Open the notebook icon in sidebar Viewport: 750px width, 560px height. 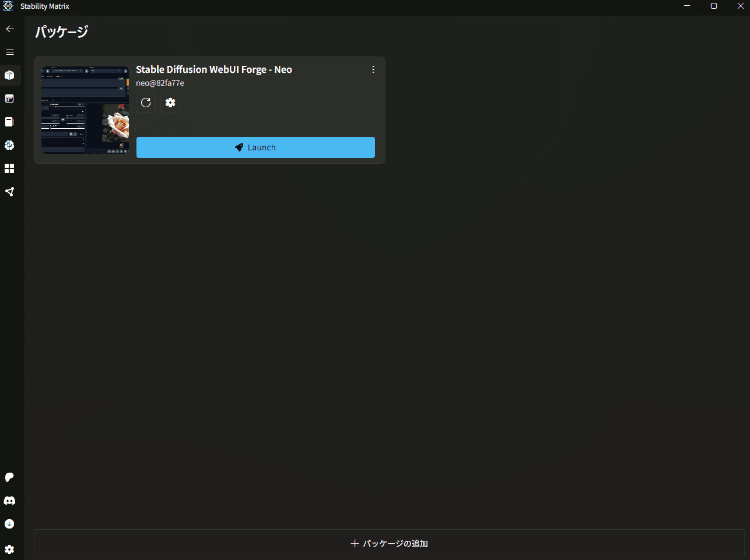click(10, 122)
